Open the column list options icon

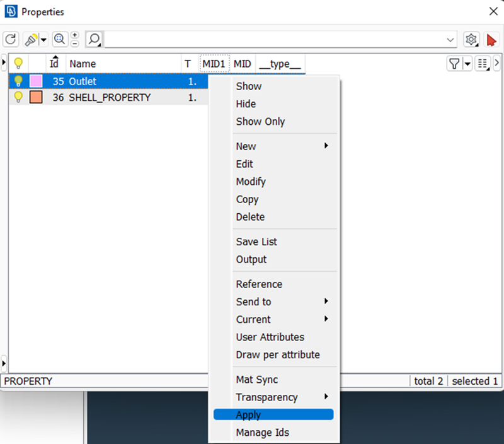tap(483, 64)
